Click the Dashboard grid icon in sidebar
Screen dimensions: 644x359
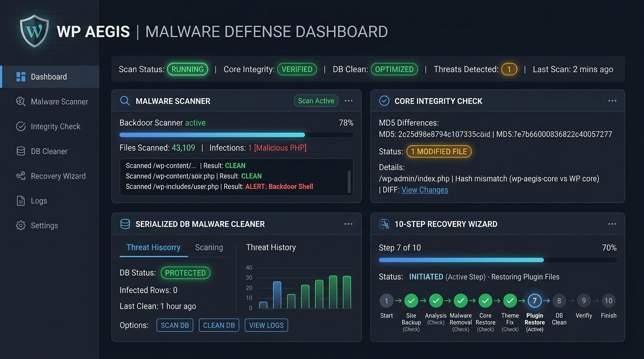pos(21,77)
